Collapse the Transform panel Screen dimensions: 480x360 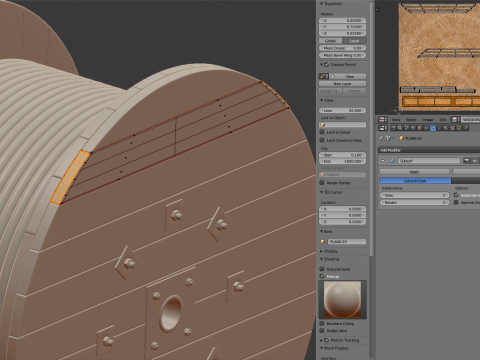coord(322,4)
